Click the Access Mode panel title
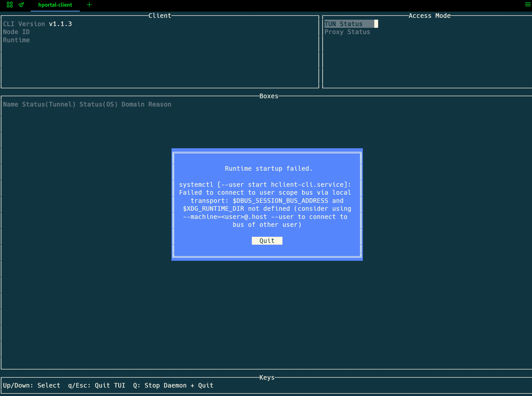This screenshot has height=396, width=532. [x=430, y=16]
